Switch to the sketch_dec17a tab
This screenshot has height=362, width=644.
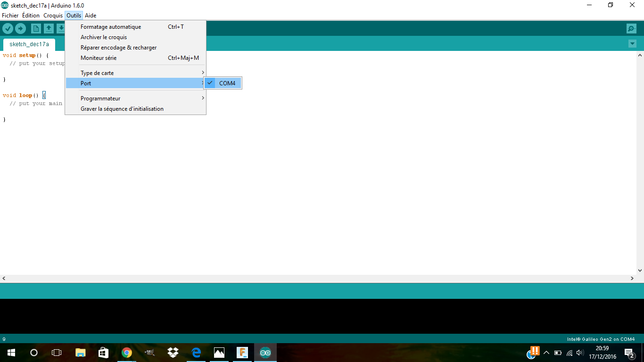point(29,44)
